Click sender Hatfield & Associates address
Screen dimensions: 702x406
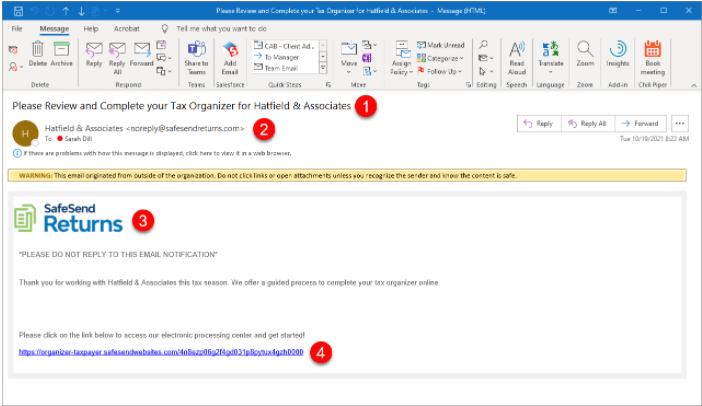point(145,128)
